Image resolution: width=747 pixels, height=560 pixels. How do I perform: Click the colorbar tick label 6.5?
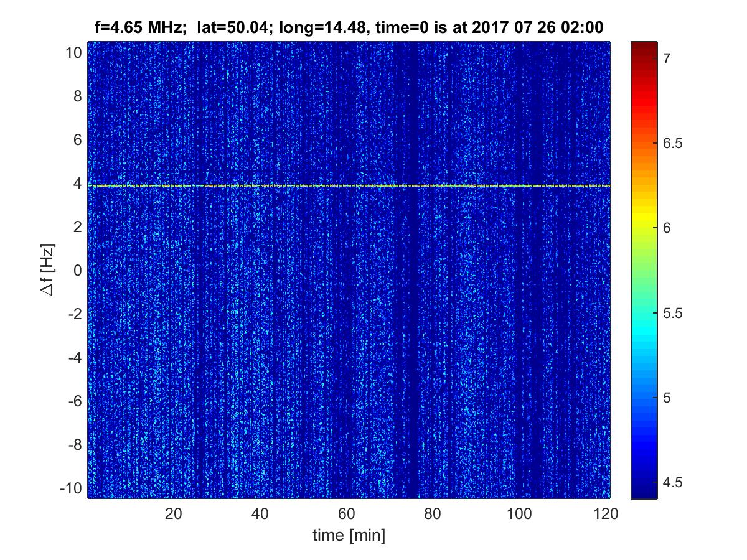click(x=672, y=143)
